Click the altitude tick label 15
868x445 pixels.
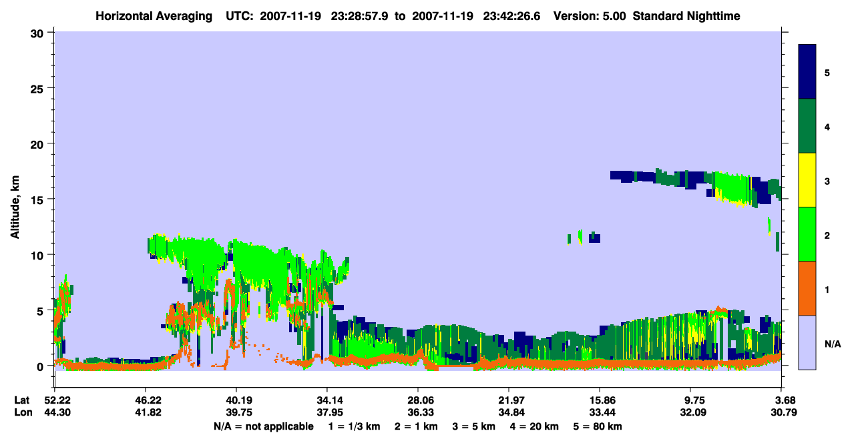(38, 199)
